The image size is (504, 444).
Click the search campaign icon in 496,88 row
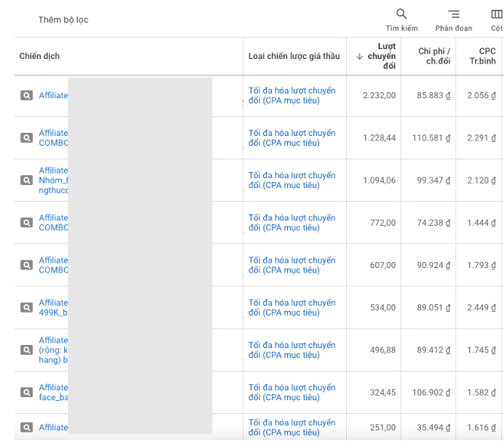click(26, 350)
